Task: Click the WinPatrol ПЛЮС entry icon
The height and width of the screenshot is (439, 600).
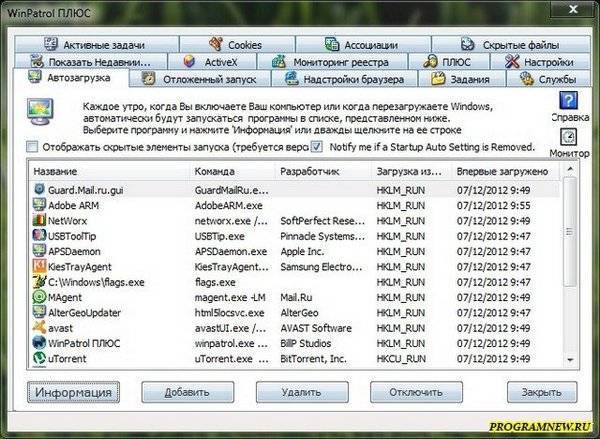Action: click(39, 343)
